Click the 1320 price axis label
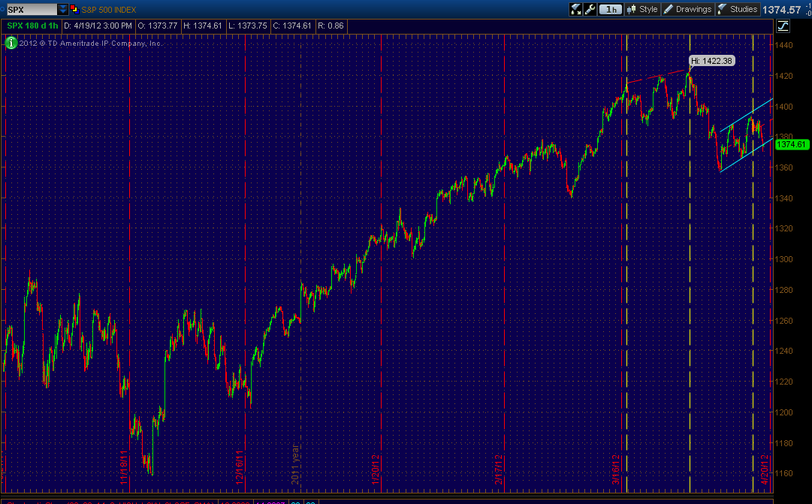The width and height of the screenshot is (812, 504). point(783,229)
